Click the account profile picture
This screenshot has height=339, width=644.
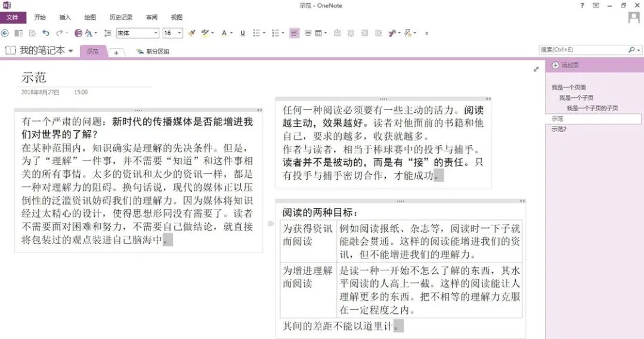tap(634, 17)
